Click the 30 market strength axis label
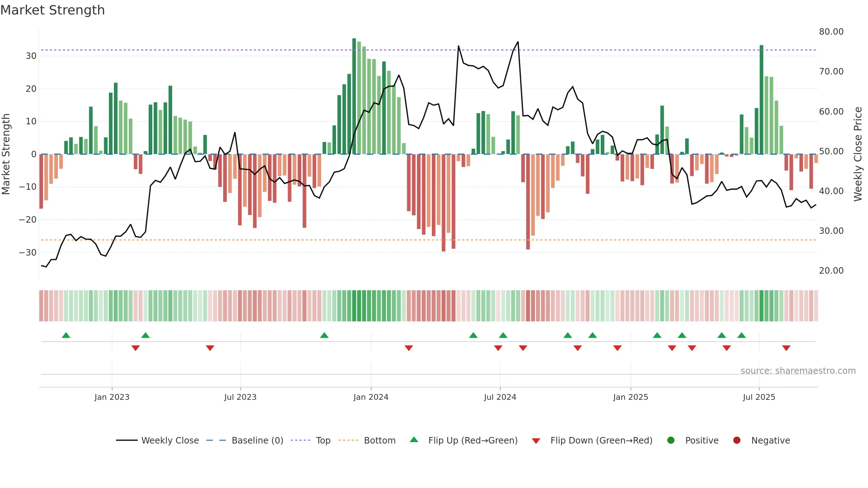The height and width of the screenshot is (488, 868). (x=31, y=56)
